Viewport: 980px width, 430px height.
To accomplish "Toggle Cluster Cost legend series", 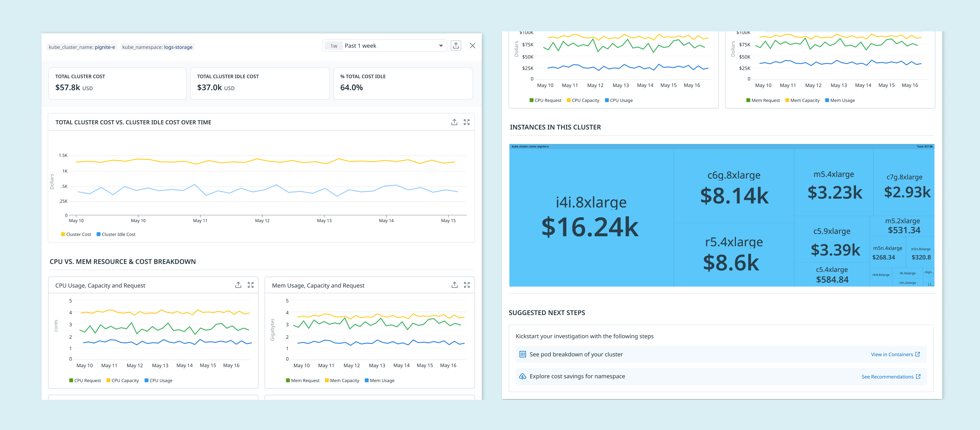I will pyautogui.click(x=76, y=234).
